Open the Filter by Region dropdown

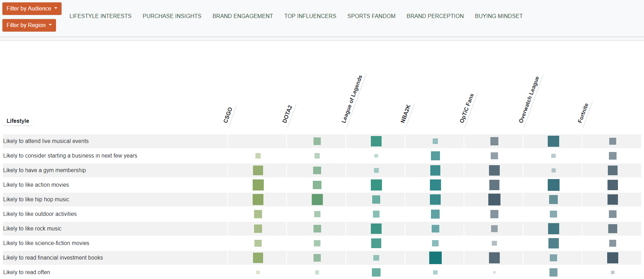coord(29,25)
